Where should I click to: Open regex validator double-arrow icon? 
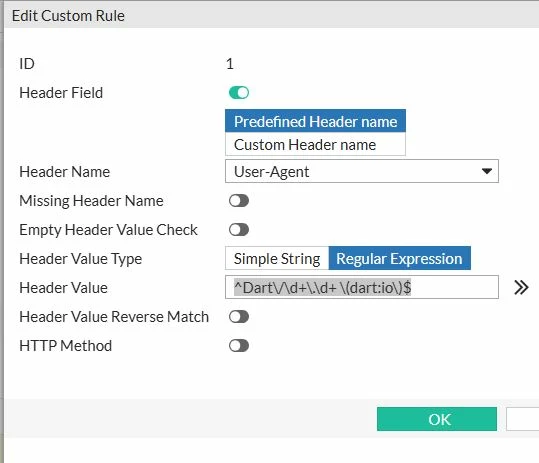pyautogui.click(x=521, y=287)
